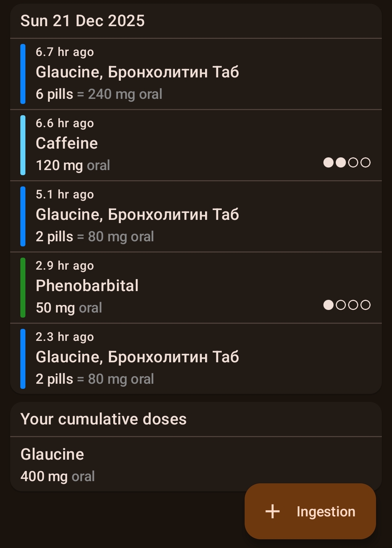The height and width of the screenshot is (548, 392).
Task: Tap the green color bar beside Phenobarbital
Action: pyautogui.click(x=23, y=287)
